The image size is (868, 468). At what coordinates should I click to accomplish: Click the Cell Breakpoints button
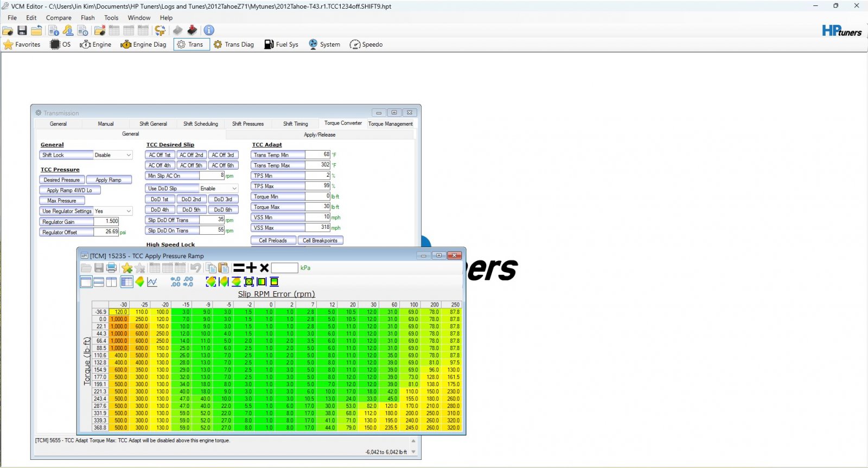[x=320, y=240]
